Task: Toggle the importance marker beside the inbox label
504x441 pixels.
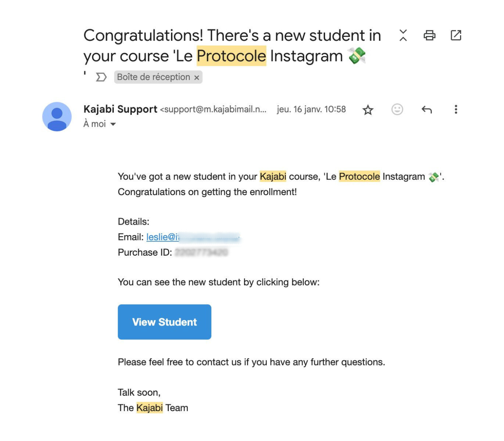Action: coord(101,77)
